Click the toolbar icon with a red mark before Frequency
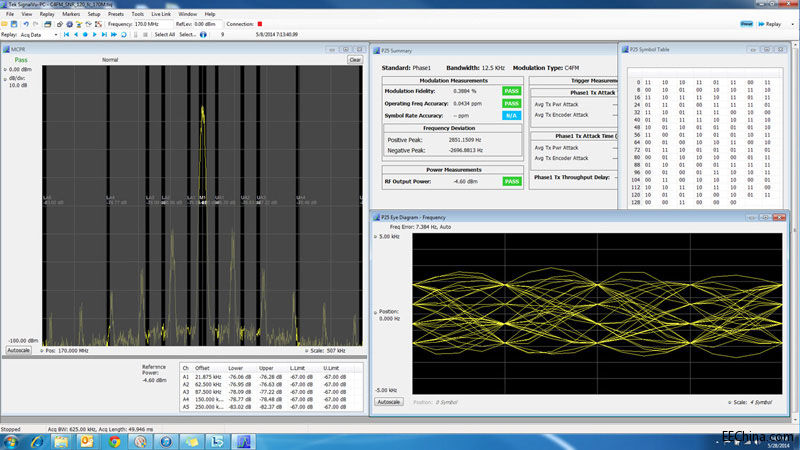800x450 pixels. click(98, 24)
